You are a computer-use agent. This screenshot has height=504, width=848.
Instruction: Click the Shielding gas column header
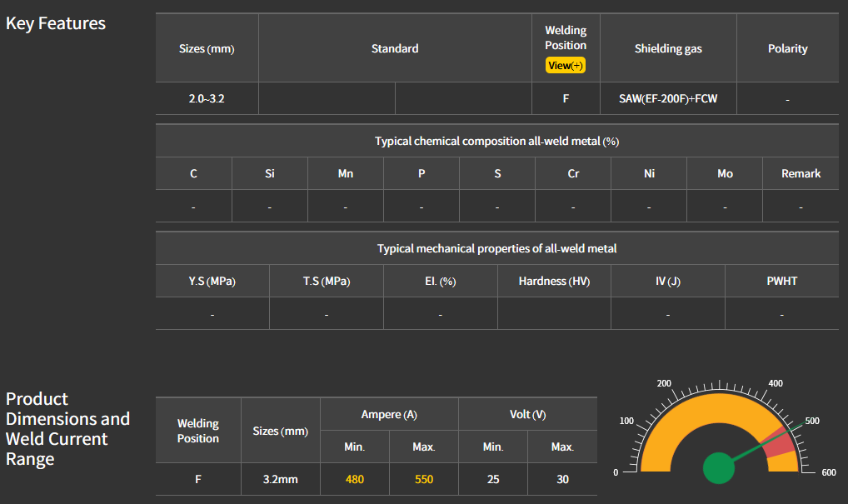(668, 48)
